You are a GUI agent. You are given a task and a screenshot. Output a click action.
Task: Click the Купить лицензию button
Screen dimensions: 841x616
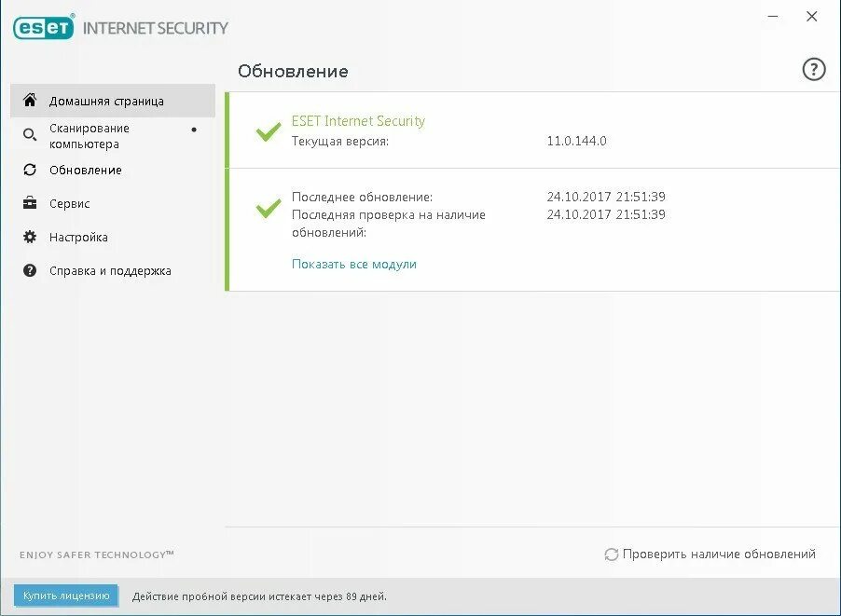66,595
